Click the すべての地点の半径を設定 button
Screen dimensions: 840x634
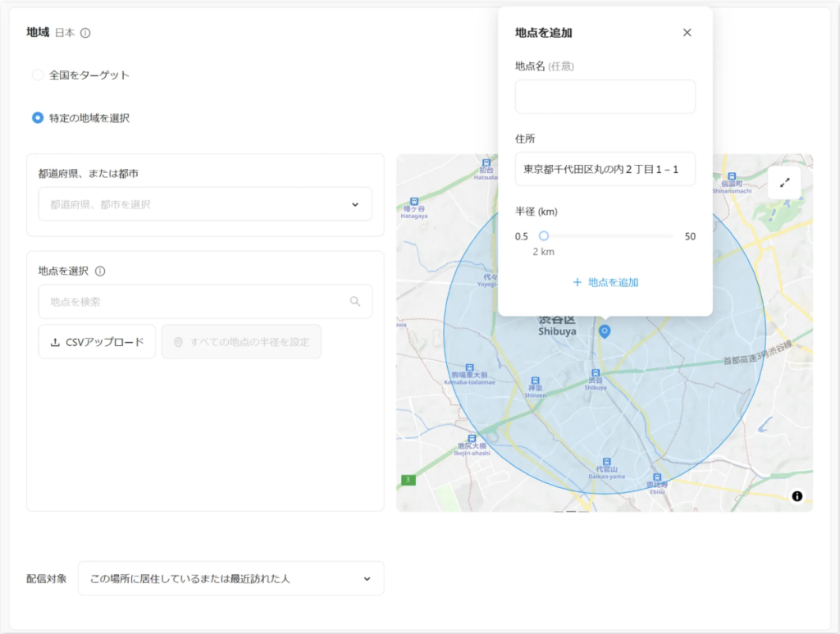[241, 342]
